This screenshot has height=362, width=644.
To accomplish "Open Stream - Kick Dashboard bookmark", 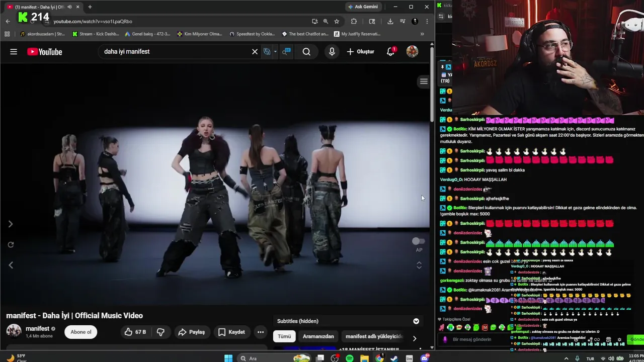I will 96,34.
